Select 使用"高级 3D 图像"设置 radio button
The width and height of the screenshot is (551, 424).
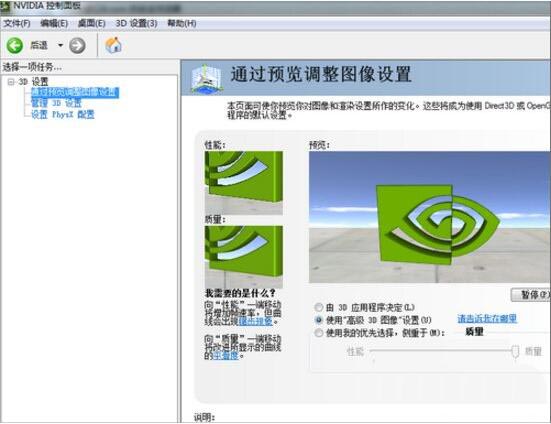(319, 320)
